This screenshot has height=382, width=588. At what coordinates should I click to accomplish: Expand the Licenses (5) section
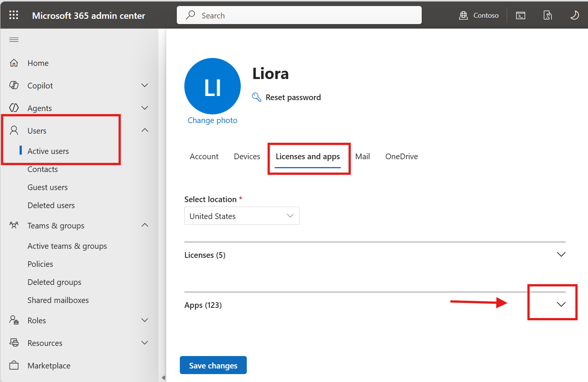click(561, 255)
